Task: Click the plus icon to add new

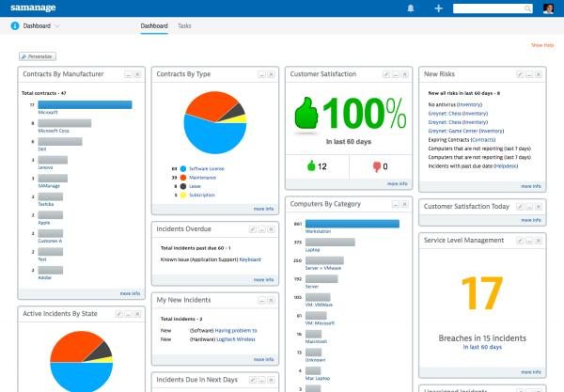Action: click(x=438, y=8)
